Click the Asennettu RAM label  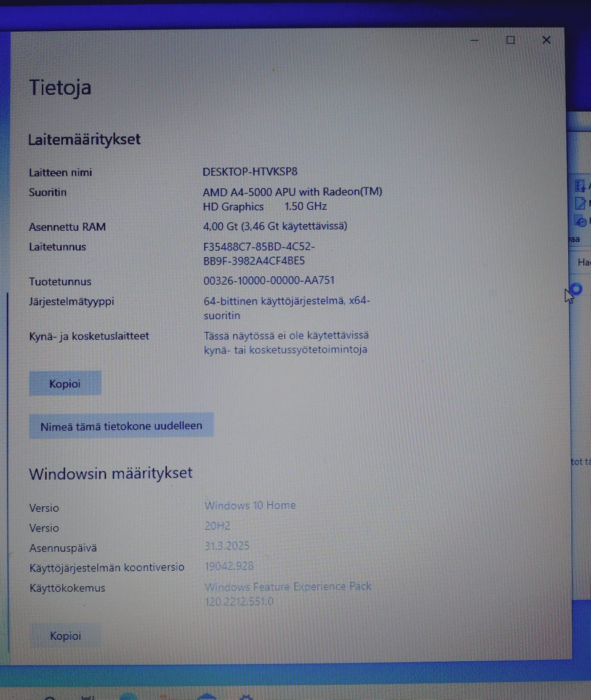pyautogui.click(x=67, y=227)
